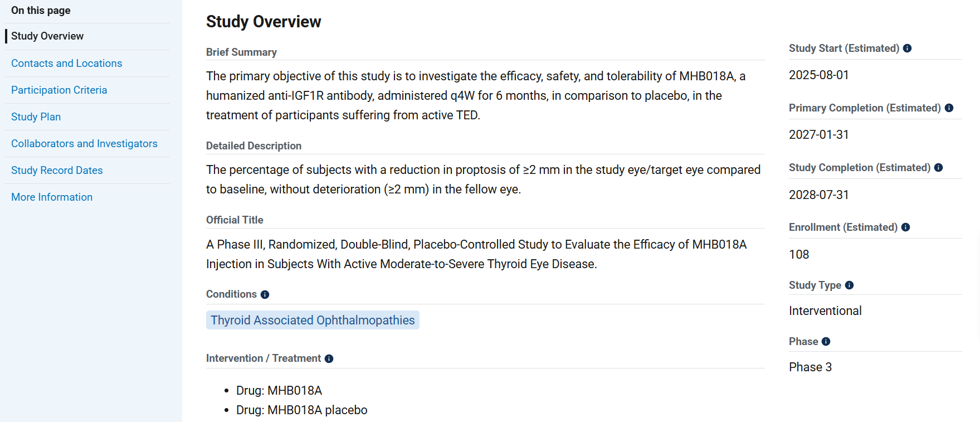Jump to Study Record Dates
980x422 pixels.
(x=57, y=171)
